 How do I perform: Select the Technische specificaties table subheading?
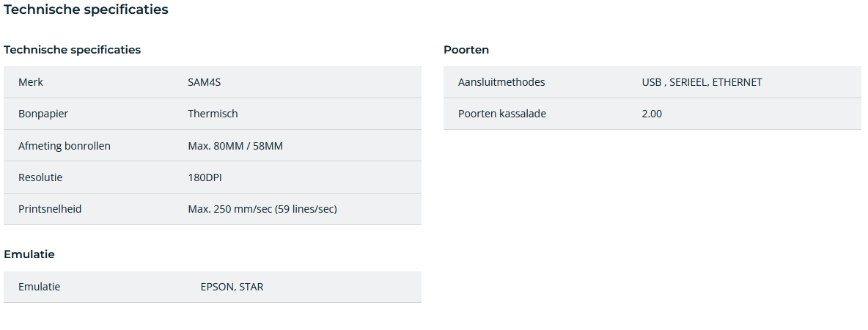click(72, 50)
